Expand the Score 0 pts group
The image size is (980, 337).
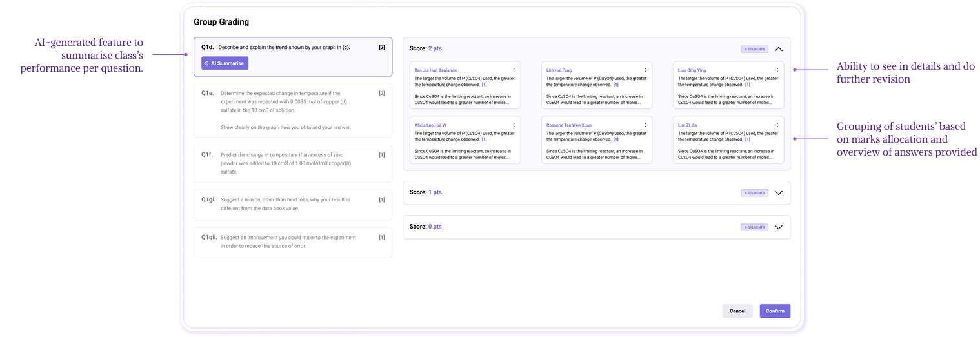(778, 227)
